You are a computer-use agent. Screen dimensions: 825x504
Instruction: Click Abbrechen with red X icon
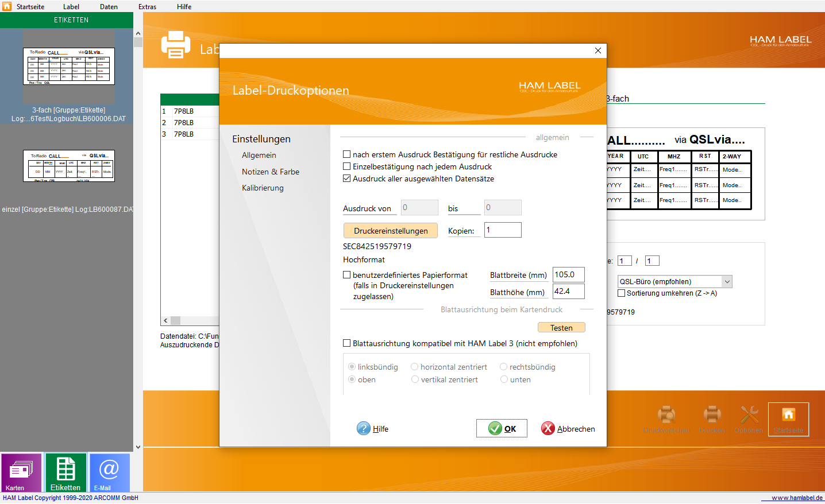pyautogui.click(x=568, y=428)
